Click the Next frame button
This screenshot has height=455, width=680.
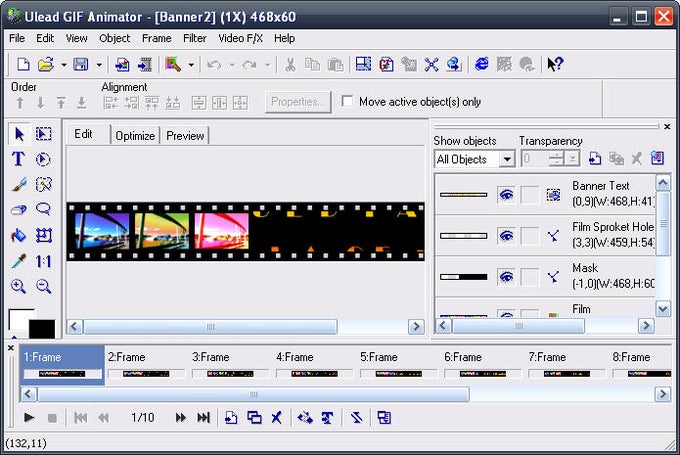point(180,418)
